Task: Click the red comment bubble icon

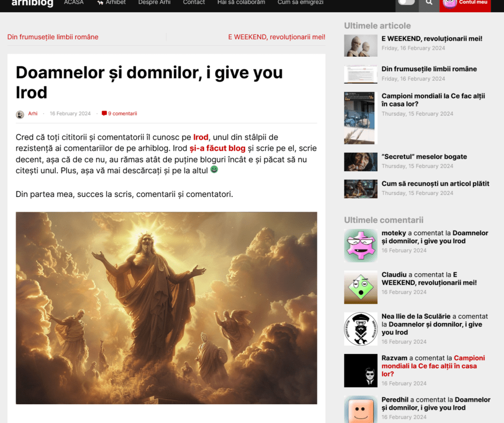Action: click(104, 114)
